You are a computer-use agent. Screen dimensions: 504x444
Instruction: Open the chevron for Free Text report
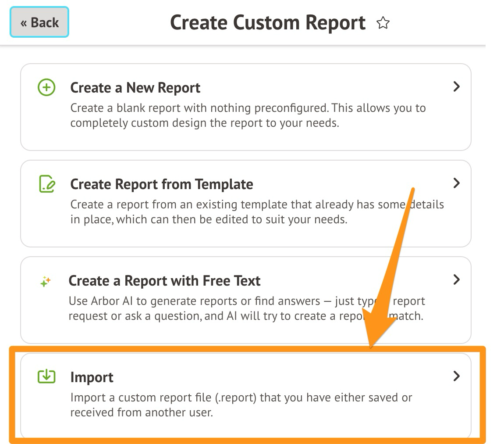coord(456,279)
